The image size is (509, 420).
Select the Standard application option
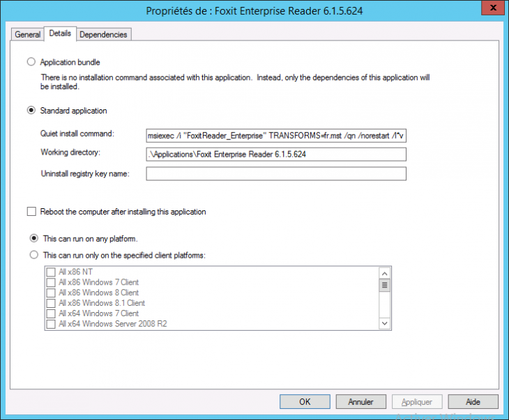pyautogui.click(x=31, y=111)
